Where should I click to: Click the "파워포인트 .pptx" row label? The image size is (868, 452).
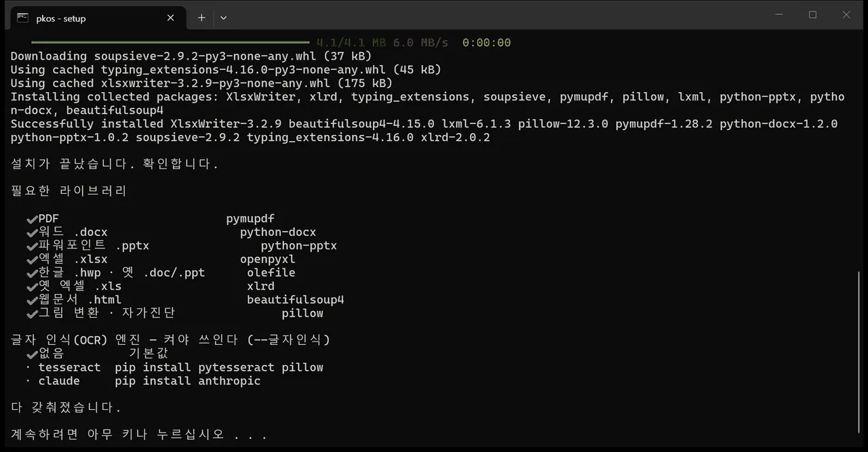tap(94, 245)
